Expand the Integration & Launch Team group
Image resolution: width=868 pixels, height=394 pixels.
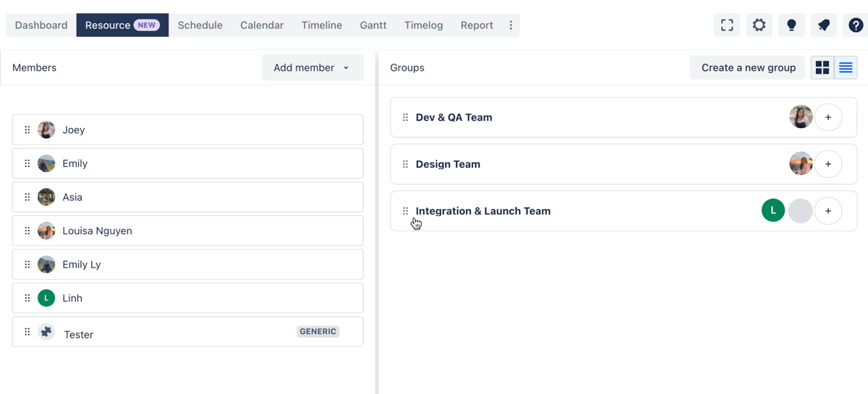(x=482, y=211)
